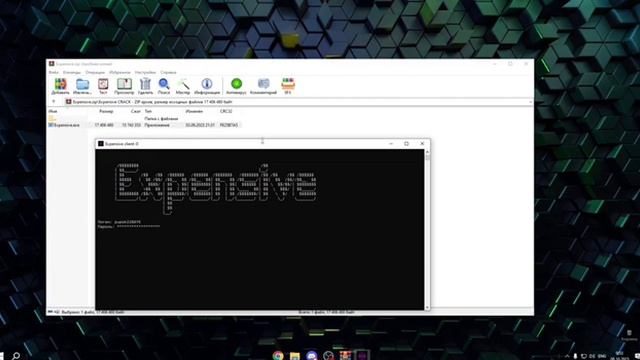Image resolution: width=640 pixels, height=360 pixels.
Task: Minimize the Expensive client console window
Action: pos(391,144)
